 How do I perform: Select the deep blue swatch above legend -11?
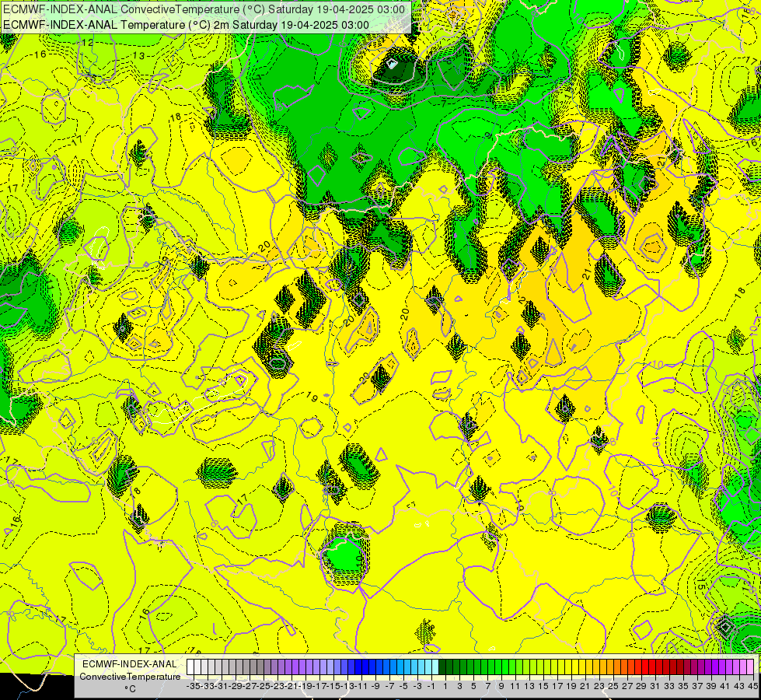pyautogui.click(x=365, y=667)
